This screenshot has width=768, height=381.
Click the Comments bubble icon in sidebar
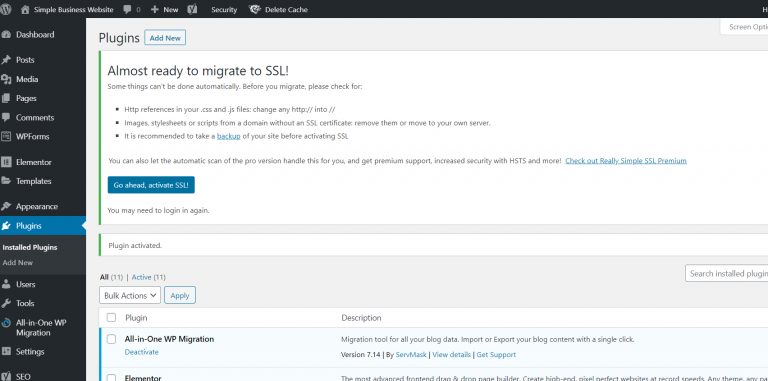[x=6, y=118]
